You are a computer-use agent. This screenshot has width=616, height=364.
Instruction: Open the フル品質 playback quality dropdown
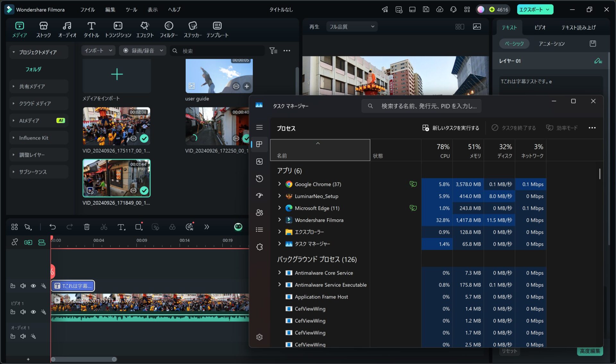[352, 27]
